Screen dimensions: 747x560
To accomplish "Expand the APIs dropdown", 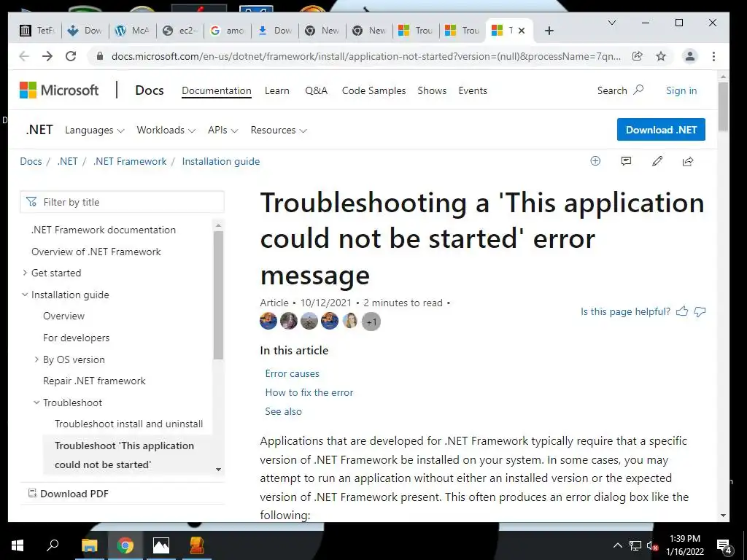I will [x=222, y=130].
